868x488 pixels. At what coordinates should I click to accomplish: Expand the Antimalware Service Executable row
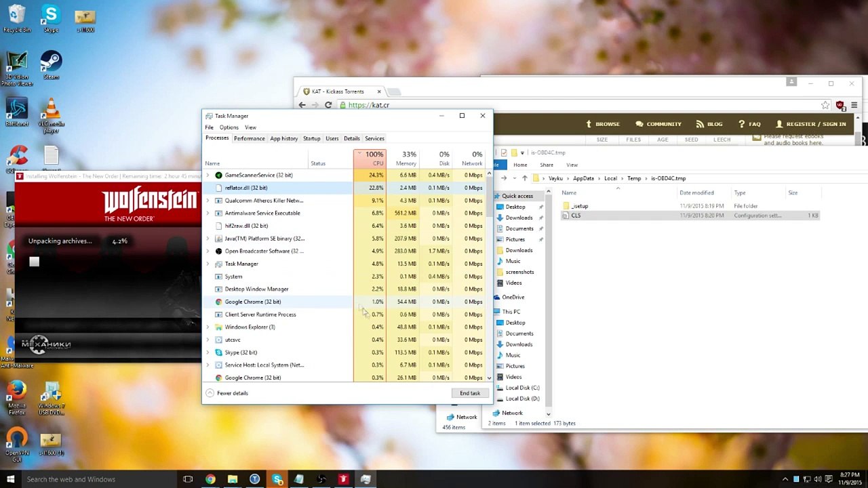(x=208, y=213)
